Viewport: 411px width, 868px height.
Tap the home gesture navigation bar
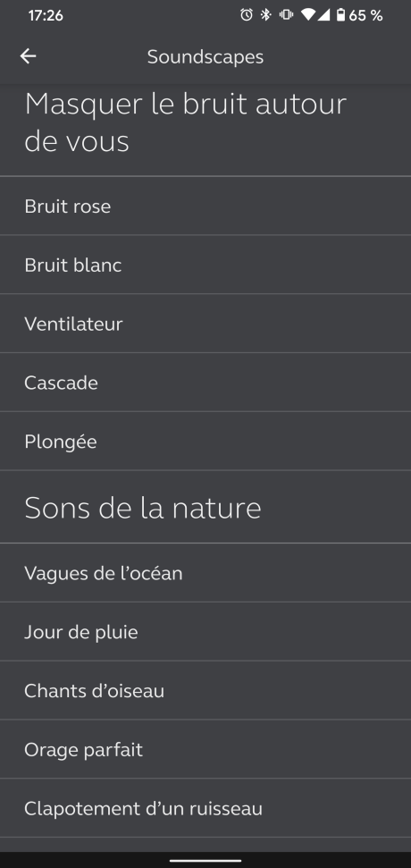(x=205, y=860)
